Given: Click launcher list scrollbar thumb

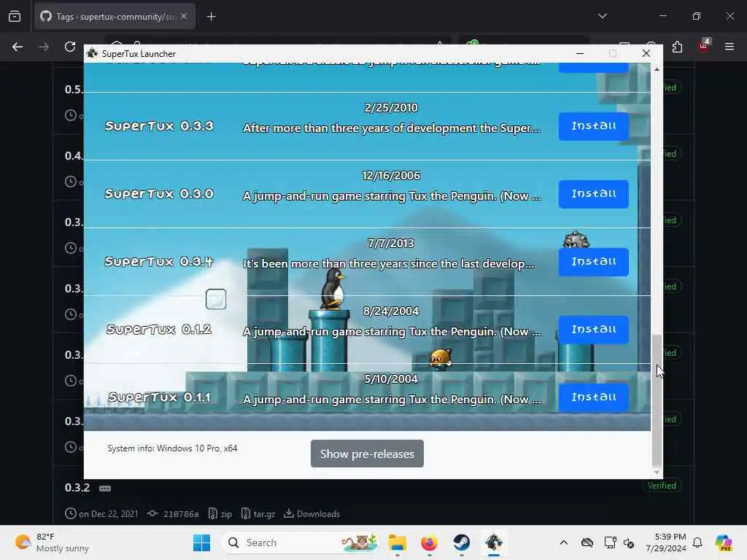Looking at the screenshot, I should tap(657, 399).
